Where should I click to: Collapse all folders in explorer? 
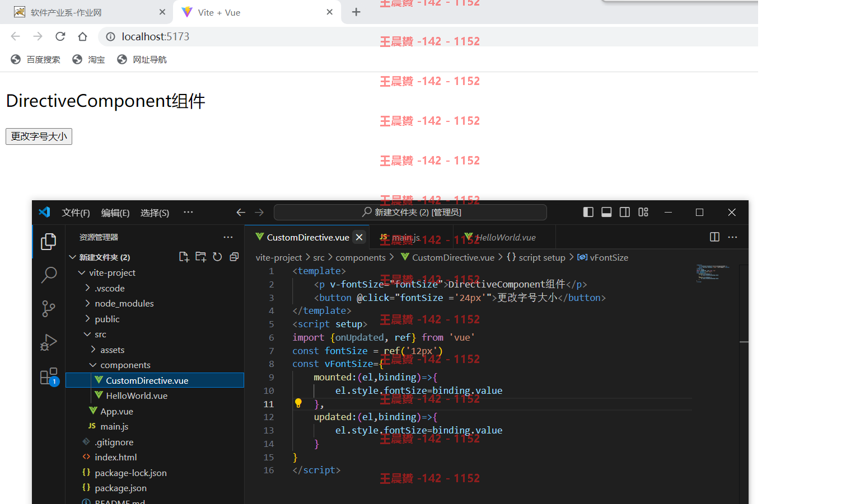(x=234, y=257)
